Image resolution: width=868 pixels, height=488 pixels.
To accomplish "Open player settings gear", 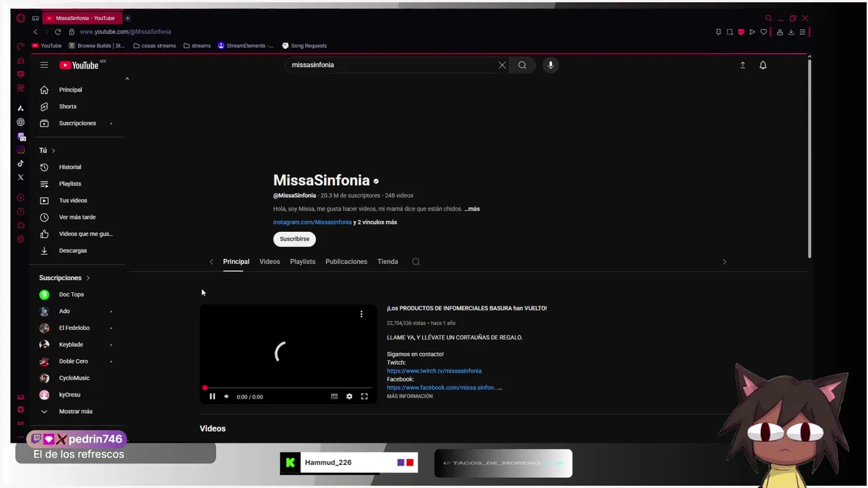I will pos(349,396).
